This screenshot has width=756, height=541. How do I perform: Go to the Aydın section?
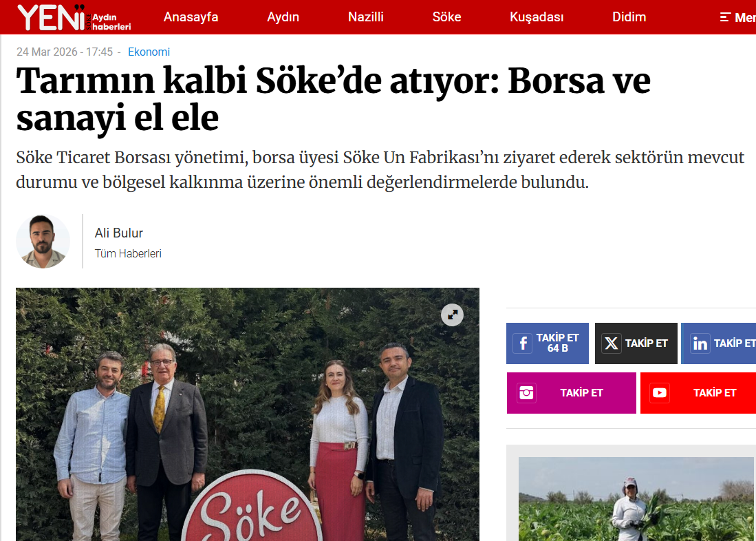click(283, 17)
